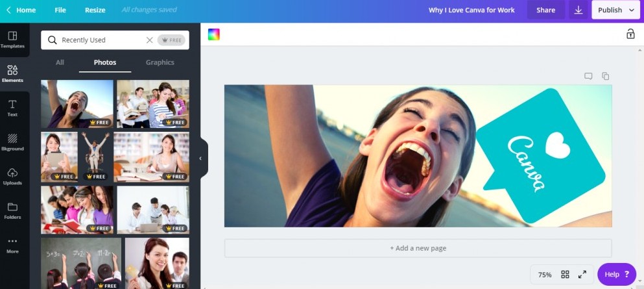Open the rainbow color picker swatch
Viewport: 644px width, 289px height.
pyautogui.click(x=213, y=34)
